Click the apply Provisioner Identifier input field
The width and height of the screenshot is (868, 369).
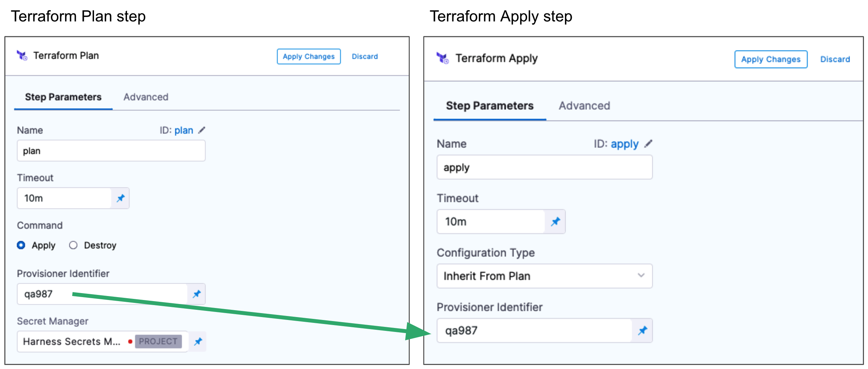[x=534, y=331]
